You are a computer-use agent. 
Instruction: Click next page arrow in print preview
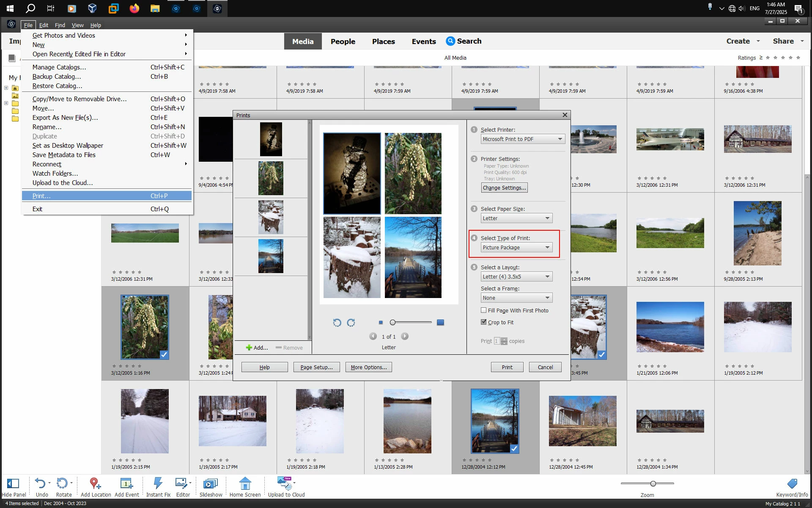point(405,337)
